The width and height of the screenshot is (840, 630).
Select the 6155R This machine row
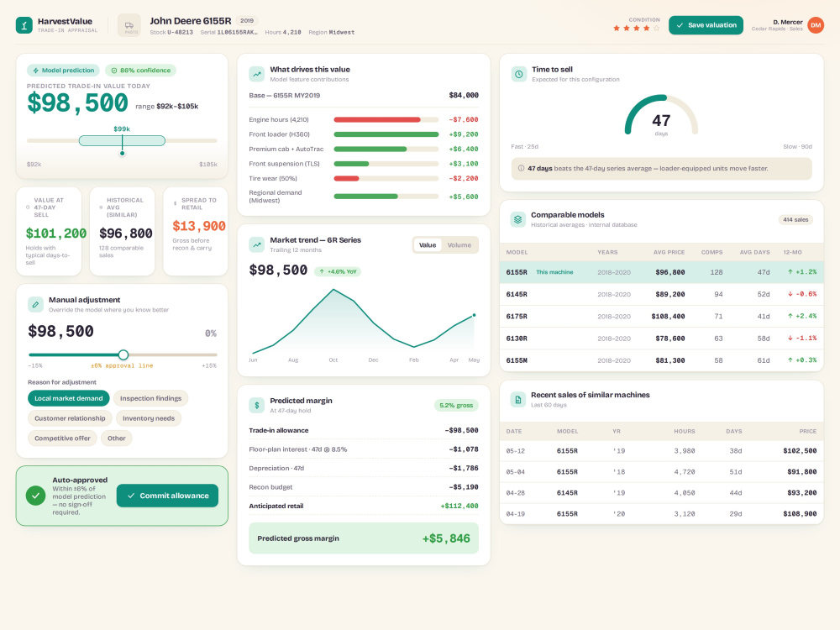tap(661, 272)
